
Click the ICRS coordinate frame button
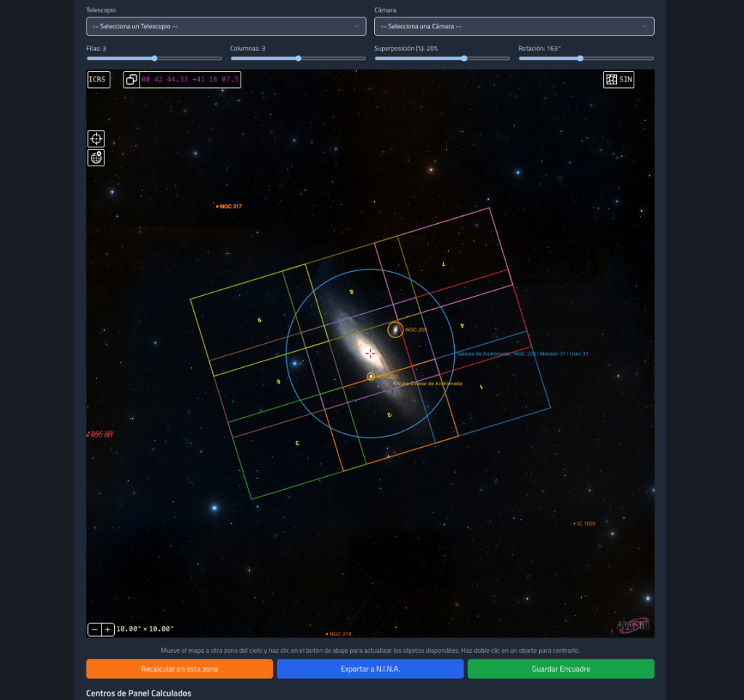click(98, 79)
